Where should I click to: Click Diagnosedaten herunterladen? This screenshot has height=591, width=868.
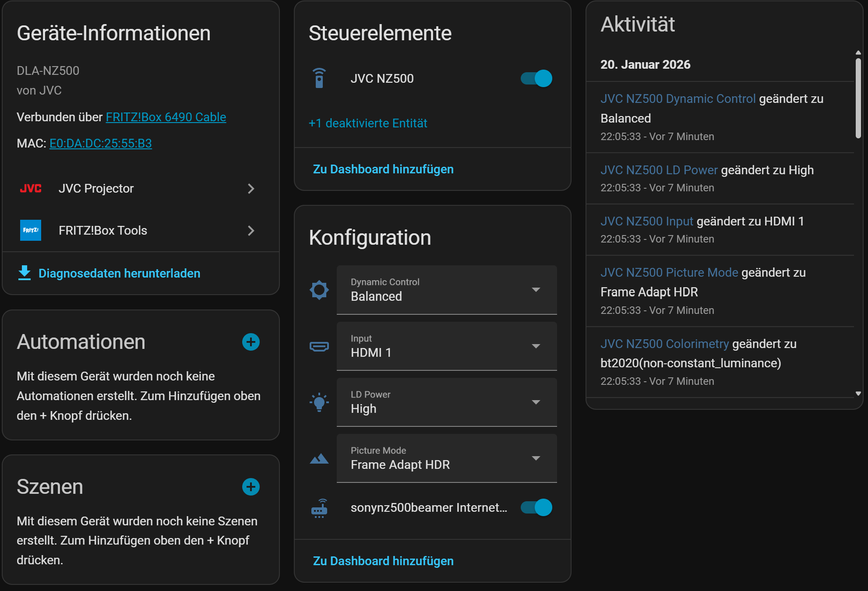pos(119,274)
